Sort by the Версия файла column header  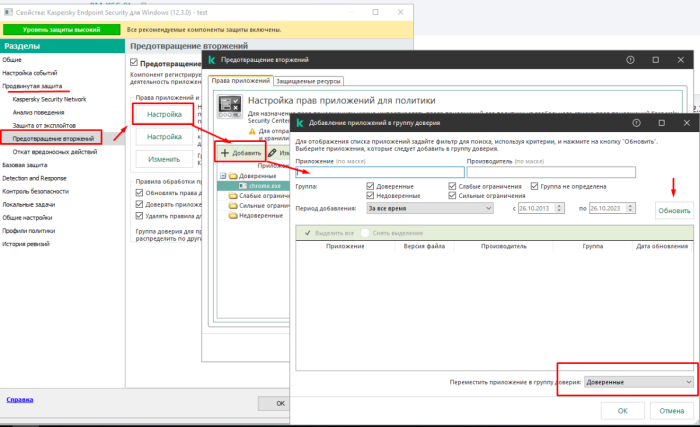tap(424, 246)
